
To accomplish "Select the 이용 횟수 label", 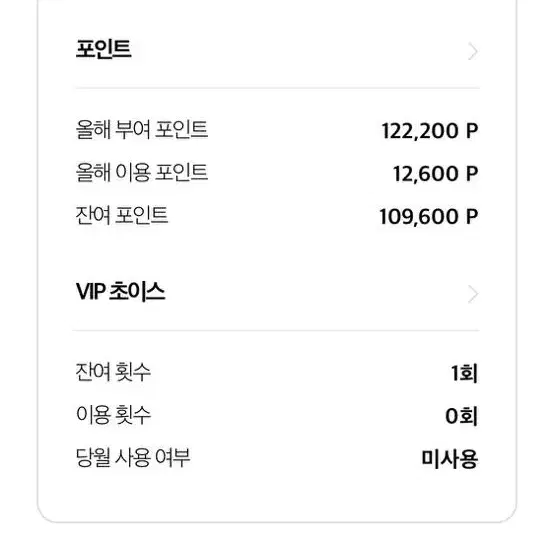I will click(x=113, y=415).
